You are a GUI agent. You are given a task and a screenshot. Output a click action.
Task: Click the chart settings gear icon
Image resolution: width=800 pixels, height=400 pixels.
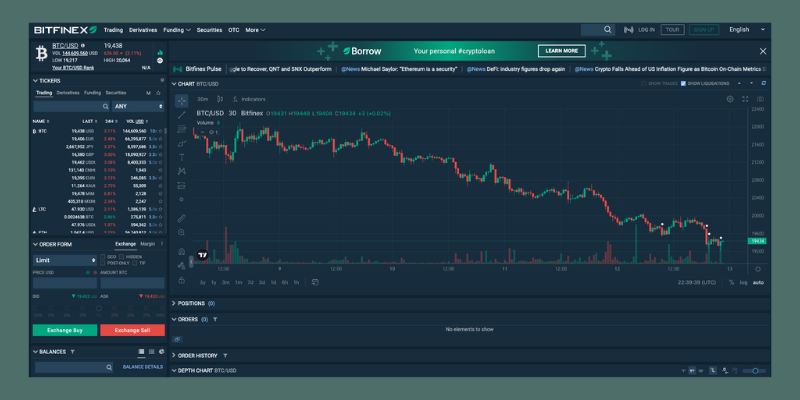click(730, 99)
